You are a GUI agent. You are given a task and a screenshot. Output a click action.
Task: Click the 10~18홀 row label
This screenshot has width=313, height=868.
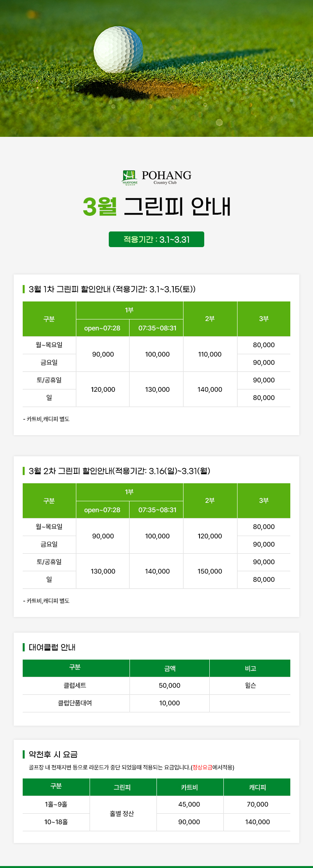click(x=56, y=822)
